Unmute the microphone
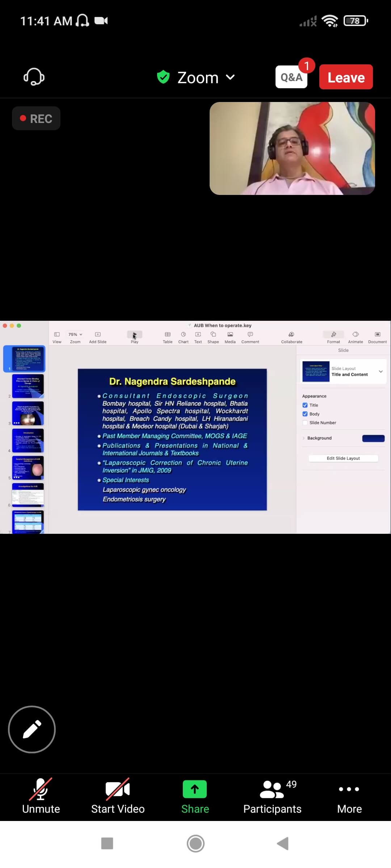The width and height of the screenshot is (391, 868). (41, 796)
